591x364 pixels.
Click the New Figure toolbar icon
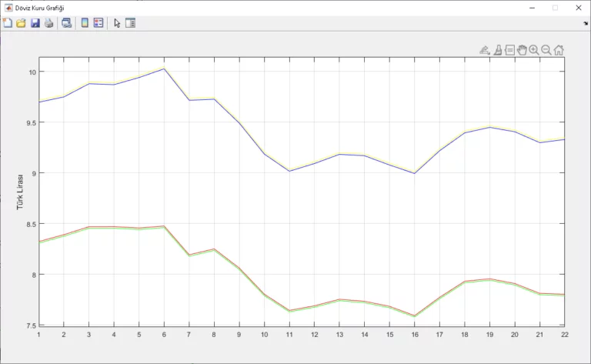(8, 23)
